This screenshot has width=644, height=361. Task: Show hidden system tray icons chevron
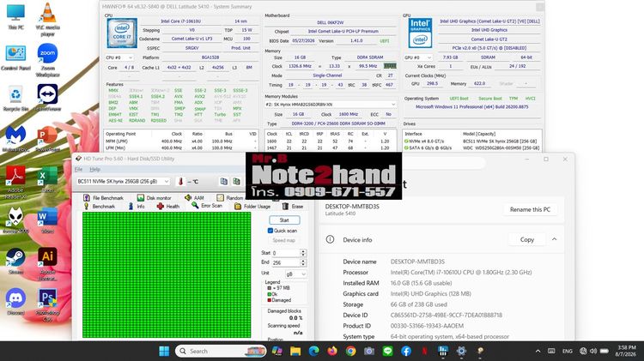click(538, 352)
